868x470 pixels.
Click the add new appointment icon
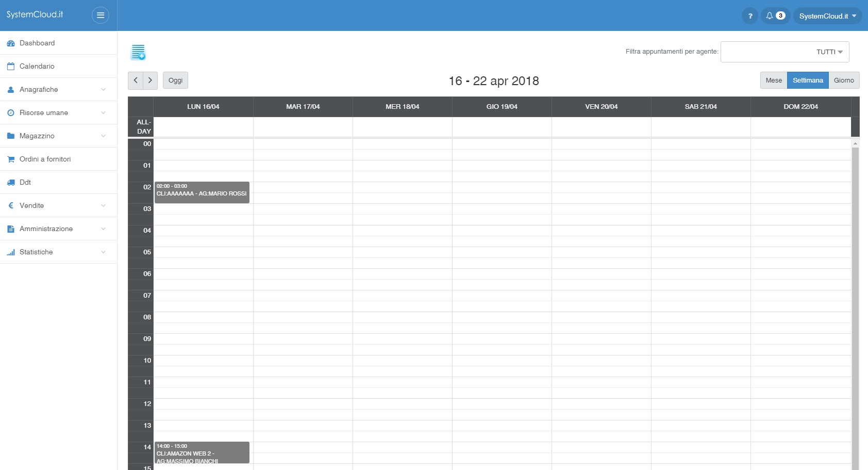[138, 52]
